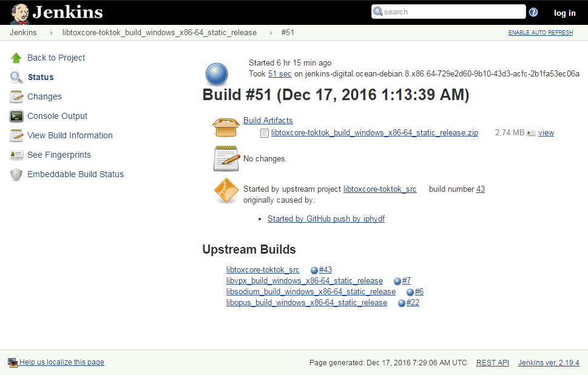This screenshot has width=588, height=375.
Task: Click the View Build Information notepad icon
Action: click(x=16, y=136)
